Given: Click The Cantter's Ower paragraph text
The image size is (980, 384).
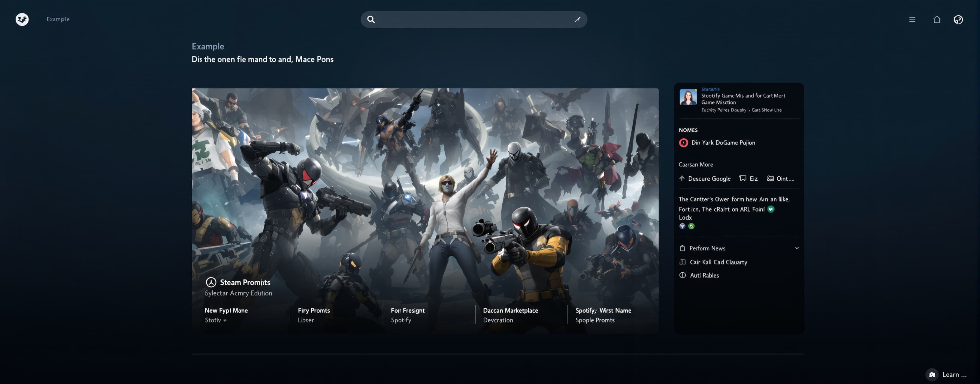Looking at the screenshot, I should click(x=734, y=208).
